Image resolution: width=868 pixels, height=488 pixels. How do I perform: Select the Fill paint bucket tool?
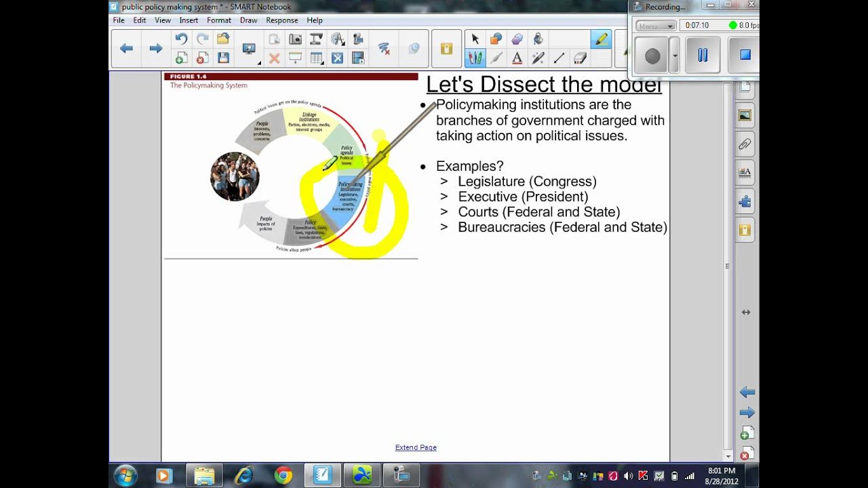click(538, 39)
